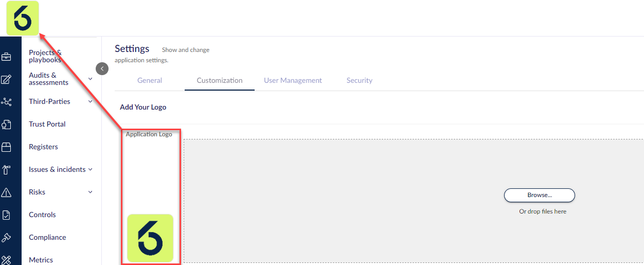This screenshot has height=265, width=644.
Task: Open the pencil Audits sidebar icon
Action: coord(6,79)
